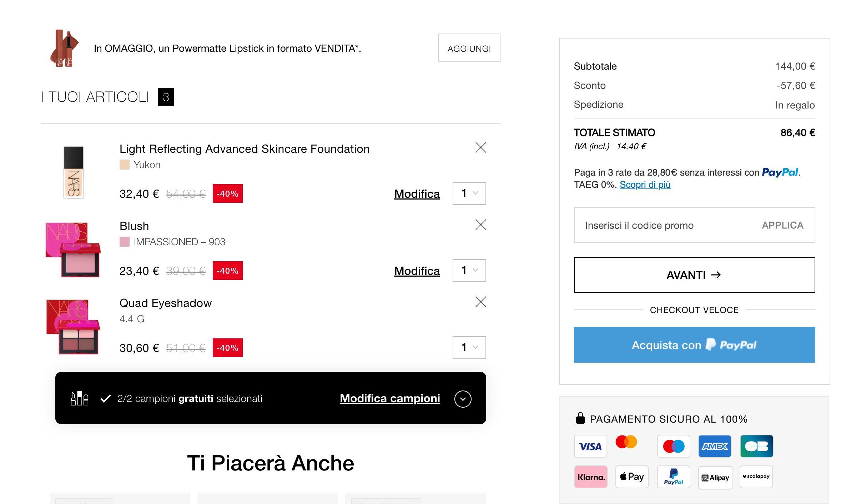The width and height of the screenshot is (851, 504).
Task: Focus the promo code input field
Action: tap(664, 225)
